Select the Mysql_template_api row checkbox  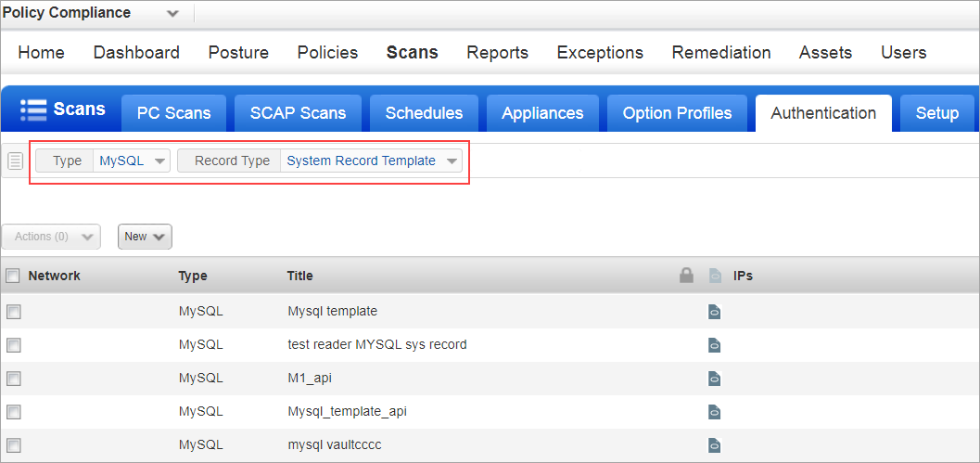tap(13, 412)
